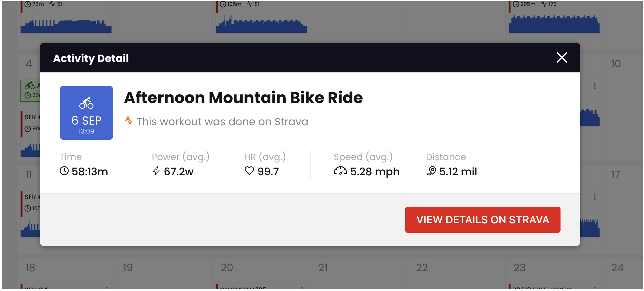
Task: Click the green cycling activity on day 4
Action: pyautogui.click(x=30, y=91)
